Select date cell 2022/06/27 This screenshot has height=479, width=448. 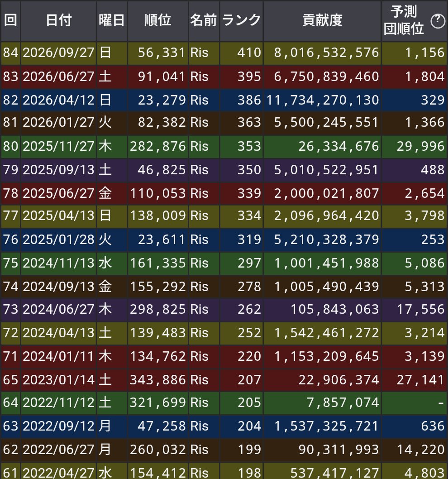coord(58,450)
